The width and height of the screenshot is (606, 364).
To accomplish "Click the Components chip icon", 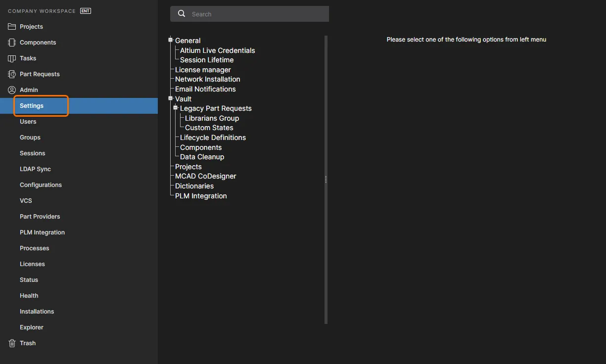I will (12, 43).
